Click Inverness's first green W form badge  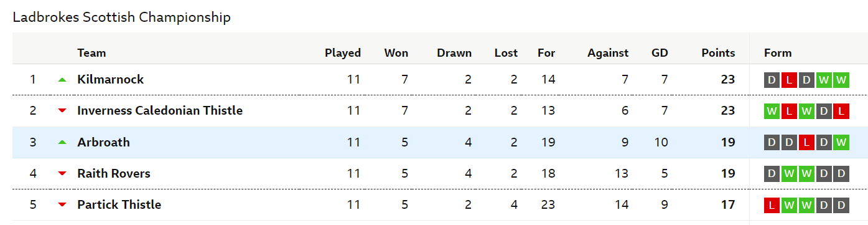click(772, 111)
